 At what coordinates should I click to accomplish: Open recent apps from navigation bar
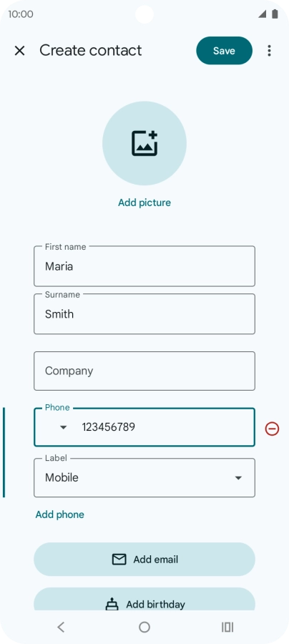click(x=227, y=627)
